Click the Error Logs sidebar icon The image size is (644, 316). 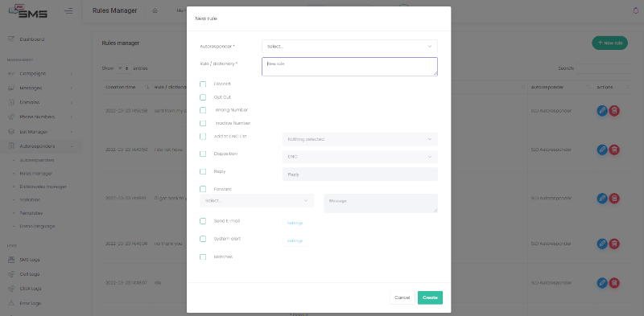tap(11, 303)
